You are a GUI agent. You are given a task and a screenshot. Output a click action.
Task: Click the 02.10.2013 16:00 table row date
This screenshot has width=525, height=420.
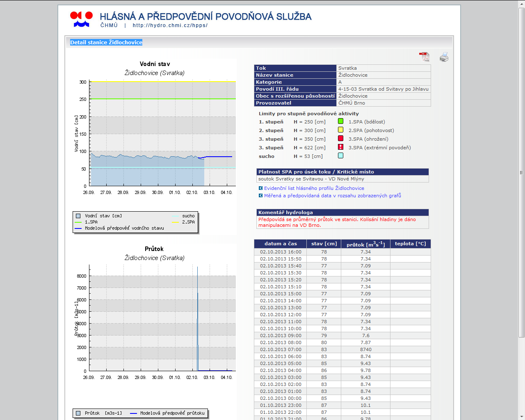coord(281,252)
